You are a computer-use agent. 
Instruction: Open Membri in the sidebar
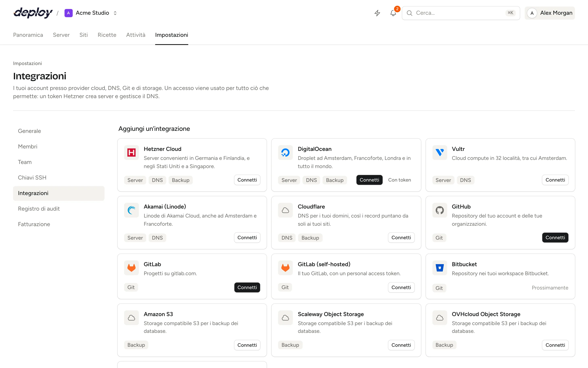click(59, 147)
